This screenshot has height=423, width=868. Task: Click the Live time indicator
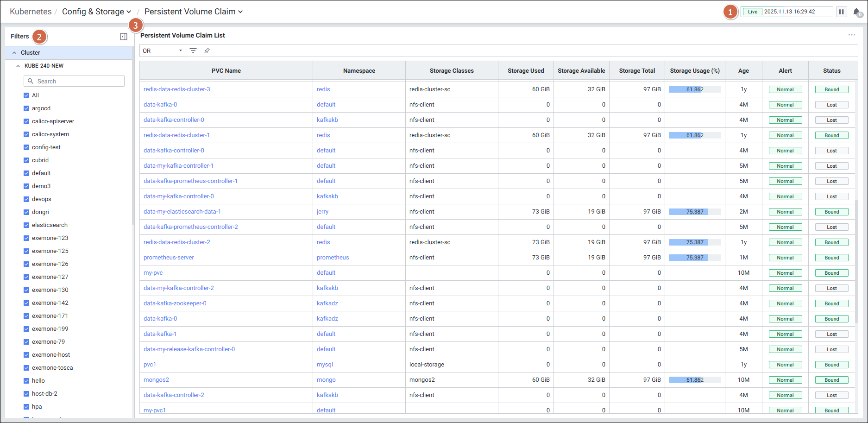click(753, 12)
